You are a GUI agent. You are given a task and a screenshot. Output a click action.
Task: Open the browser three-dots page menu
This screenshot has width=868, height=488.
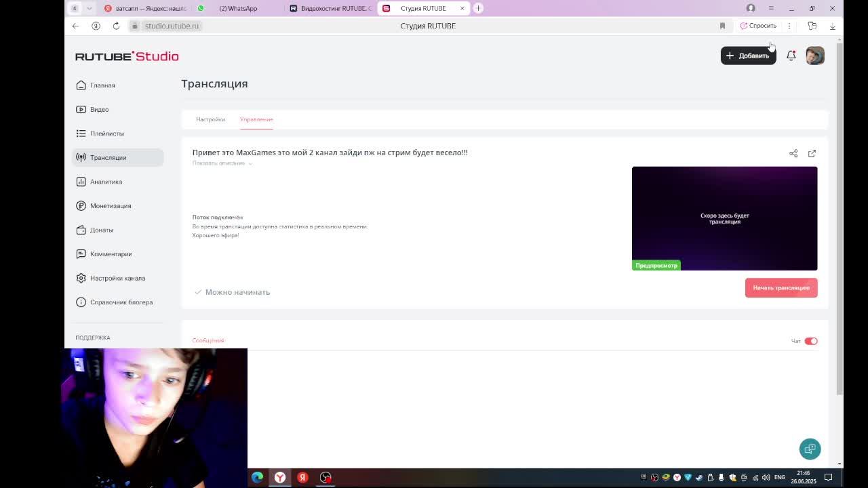789,26
